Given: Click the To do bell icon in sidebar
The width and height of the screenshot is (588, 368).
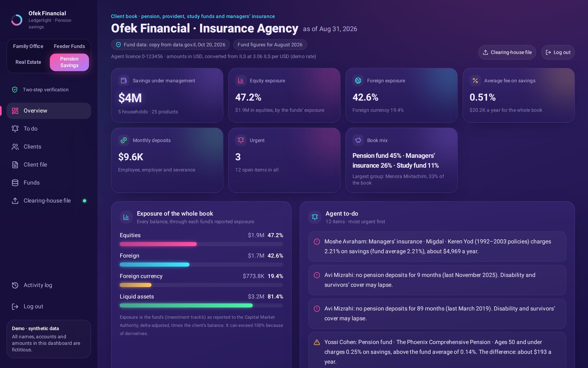Looking at the screenshot, I should [15, 129].
